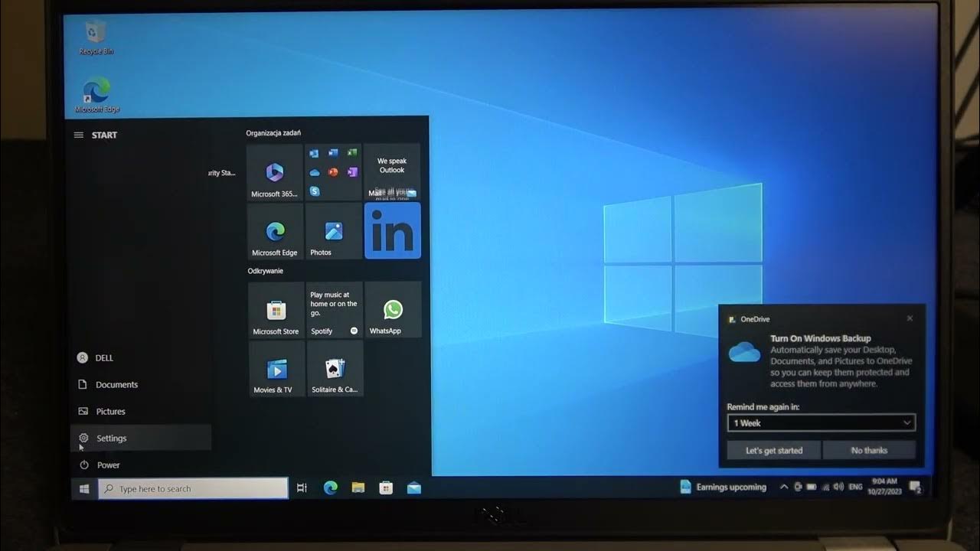This screenshot has width=980, height=551.
Task: Open the Earnings upcoming news widget
Action: pyautogui.click(x=723, y=487)
